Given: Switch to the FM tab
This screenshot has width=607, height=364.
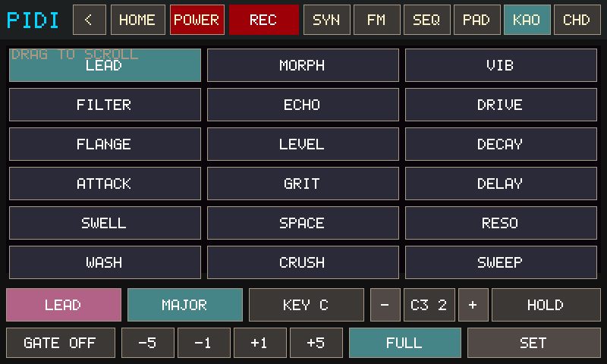Looking at the screenshot, I should [376, 20].
